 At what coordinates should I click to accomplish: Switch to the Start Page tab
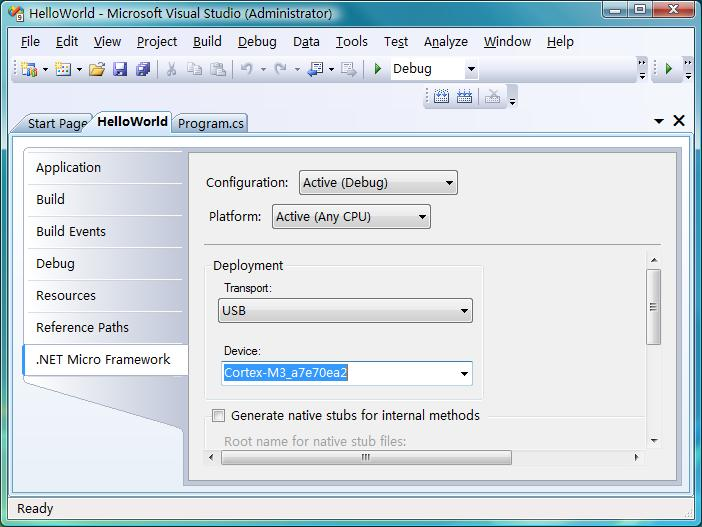click(x=57, y=123)
